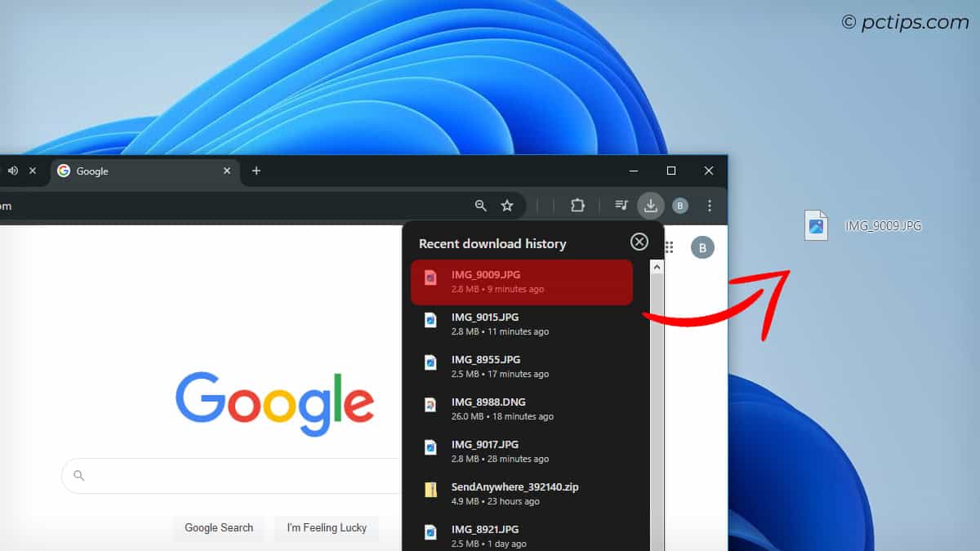Click the Downloads toolbar icon
The height and width of the screenshot is (551, 980).
pyautogui.click(x=651, y=206)
